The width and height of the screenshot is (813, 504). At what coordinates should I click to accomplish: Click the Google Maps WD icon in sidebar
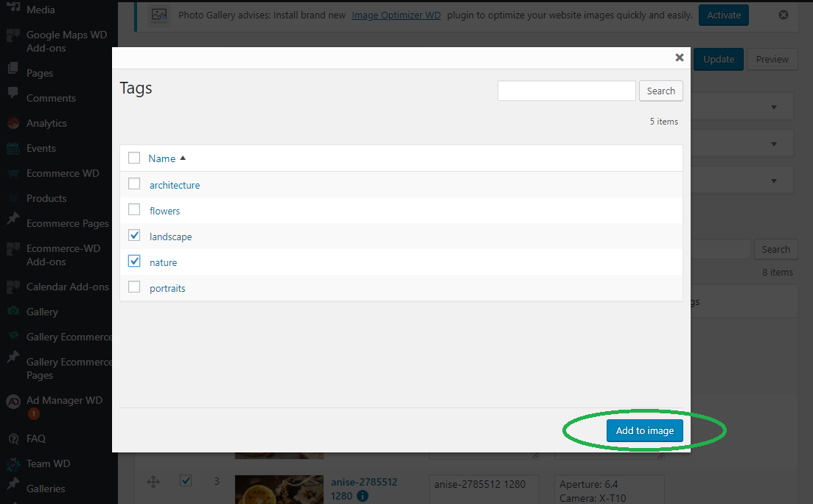pos(13,35)
